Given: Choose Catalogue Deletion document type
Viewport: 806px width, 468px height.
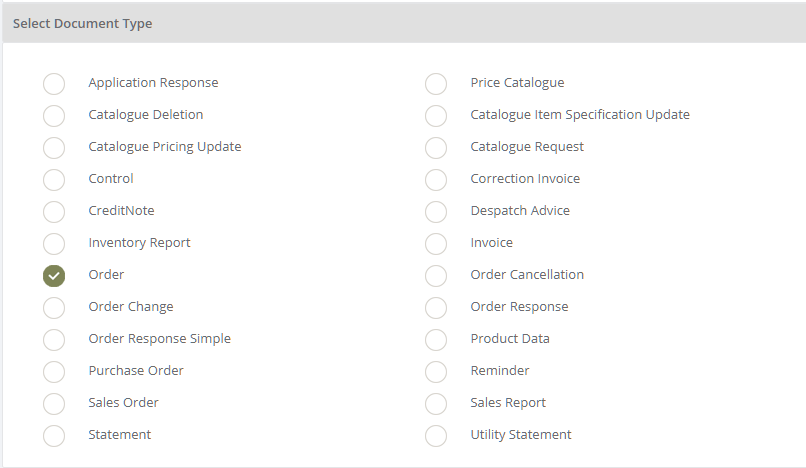Looking at the screenshot, I should (x=54, y=116).
